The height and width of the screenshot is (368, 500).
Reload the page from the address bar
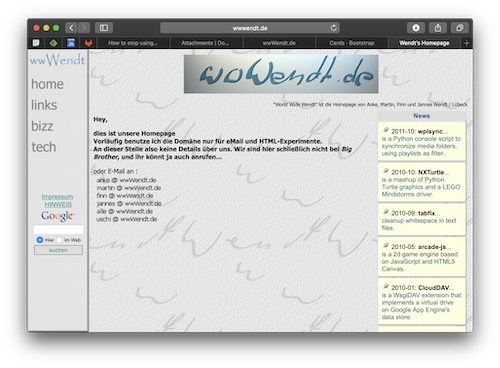334,28
